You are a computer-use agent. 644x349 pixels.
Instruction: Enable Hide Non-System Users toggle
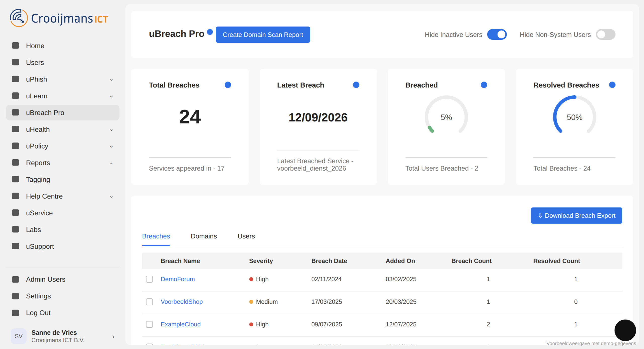pos(605,34)
